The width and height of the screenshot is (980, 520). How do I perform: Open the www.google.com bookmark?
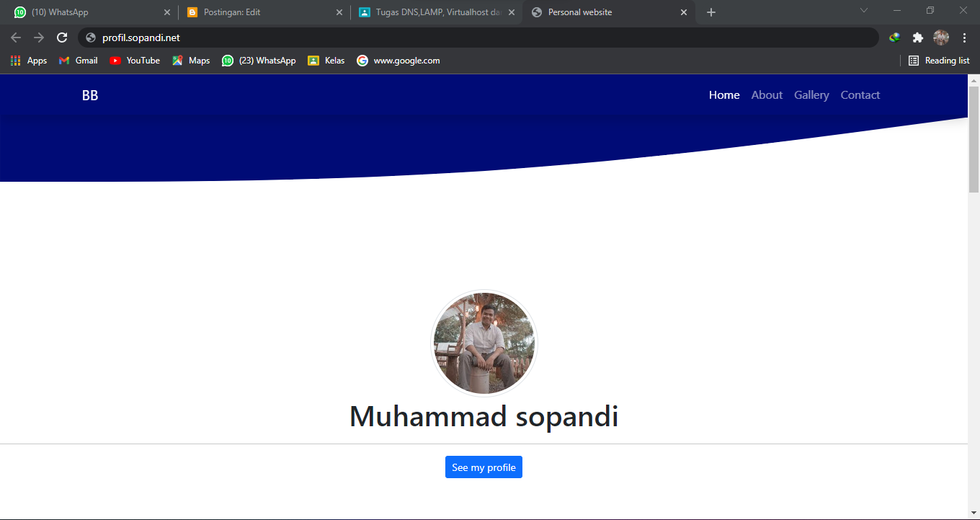click(398, 61)
